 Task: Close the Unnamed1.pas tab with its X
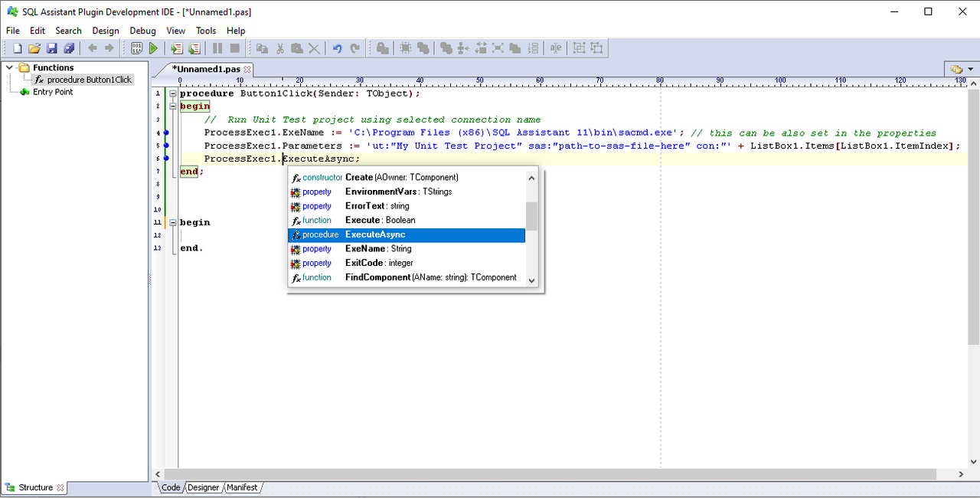(x=247, y=69)
